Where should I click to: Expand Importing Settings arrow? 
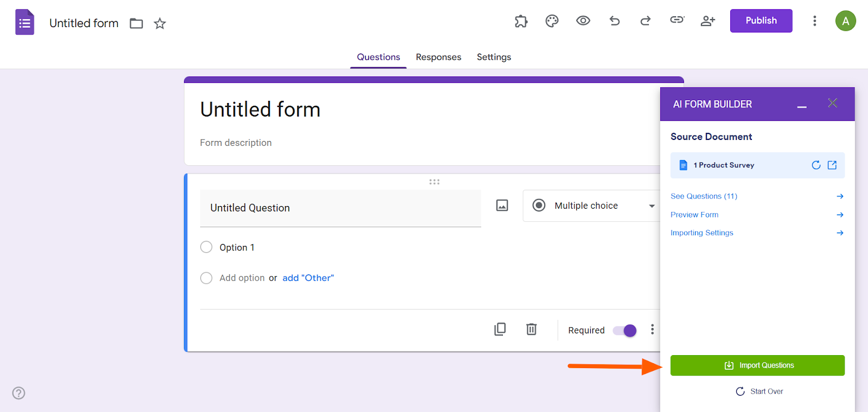pos(840,233)
